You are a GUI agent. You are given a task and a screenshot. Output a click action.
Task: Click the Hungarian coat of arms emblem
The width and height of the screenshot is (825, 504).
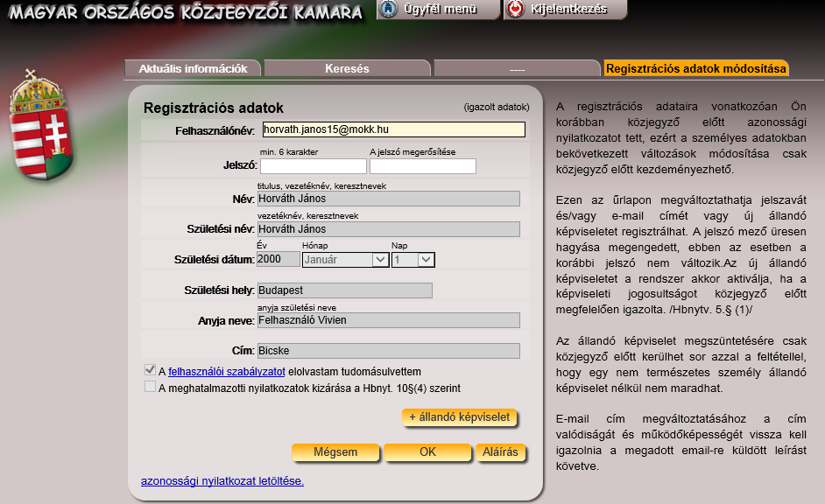[x=40, y=125]
